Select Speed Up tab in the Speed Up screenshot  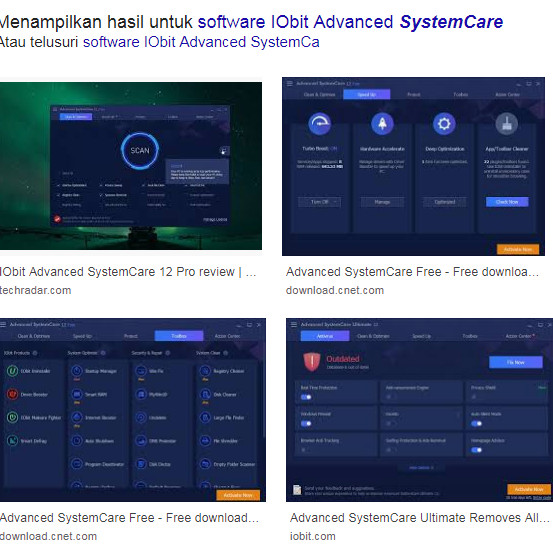[366, 95]
